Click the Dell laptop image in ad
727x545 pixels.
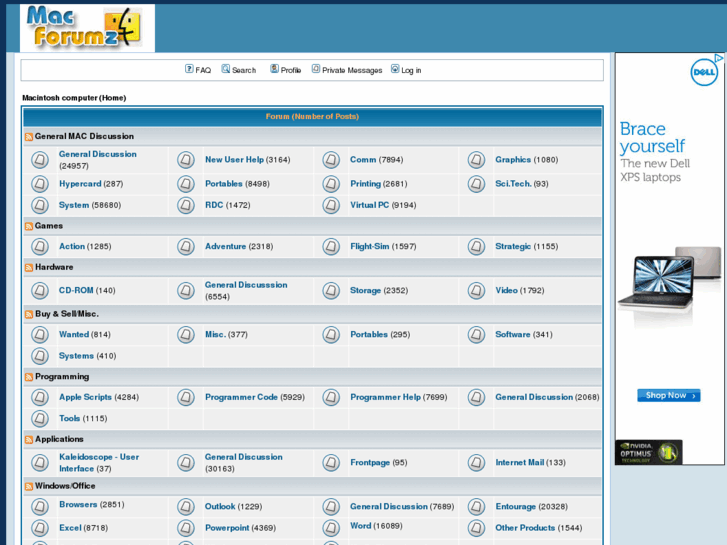tap(670, 280)
